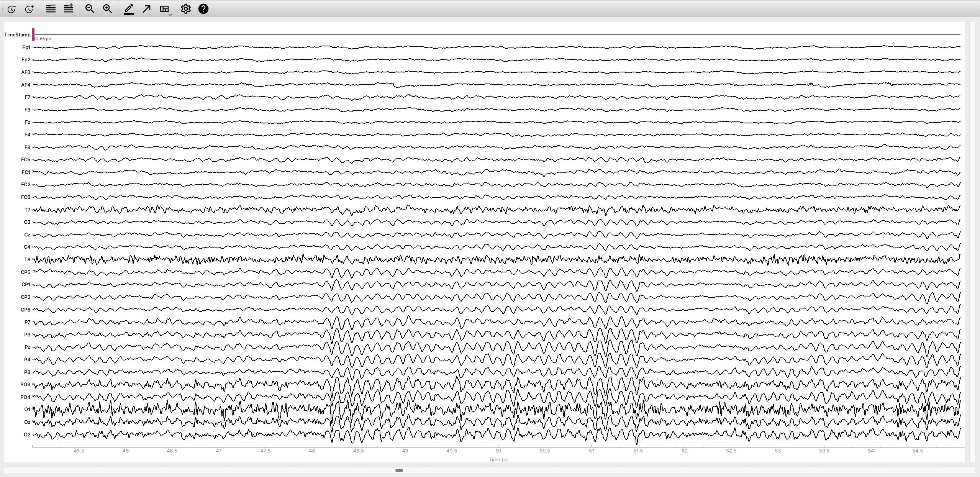
Task: Show more channels icon
Action: [x=69, y=8]
